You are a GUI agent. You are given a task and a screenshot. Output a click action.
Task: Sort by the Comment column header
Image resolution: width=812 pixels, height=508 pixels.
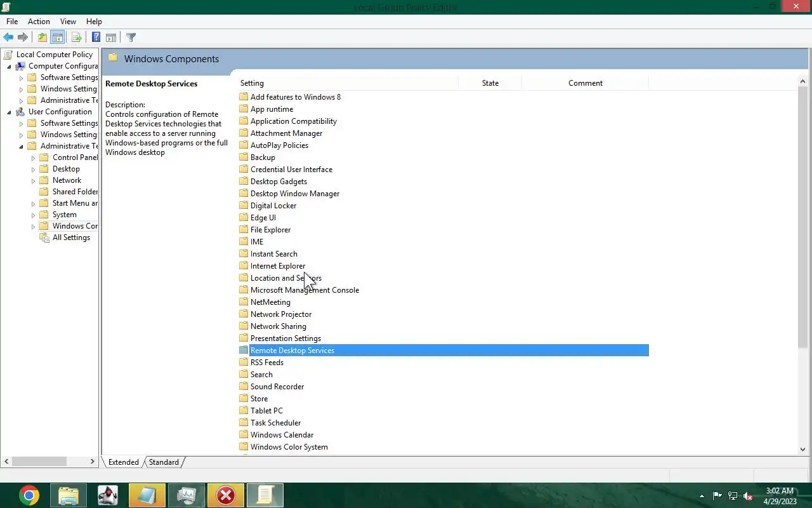coord(585,83)
